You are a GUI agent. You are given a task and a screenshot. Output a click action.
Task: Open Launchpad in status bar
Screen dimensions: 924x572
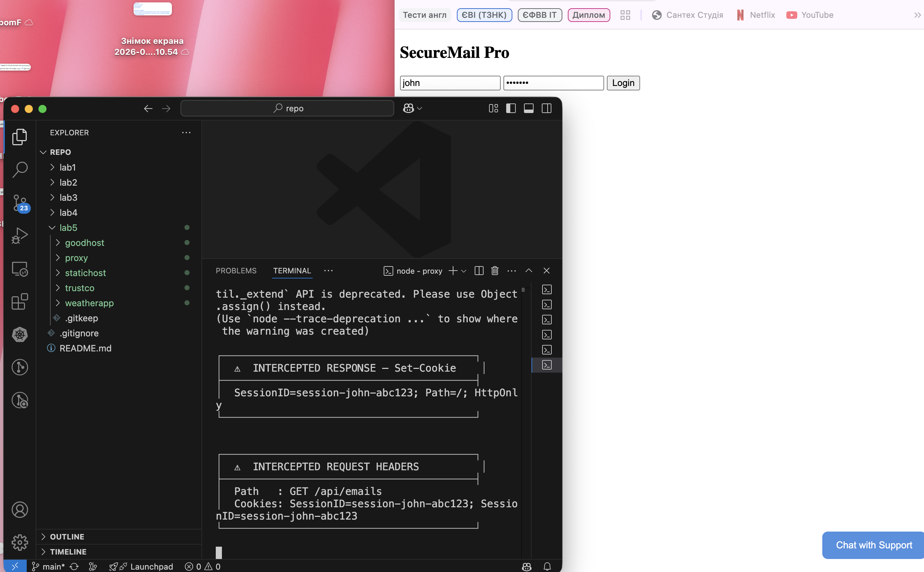click(141, 566)
